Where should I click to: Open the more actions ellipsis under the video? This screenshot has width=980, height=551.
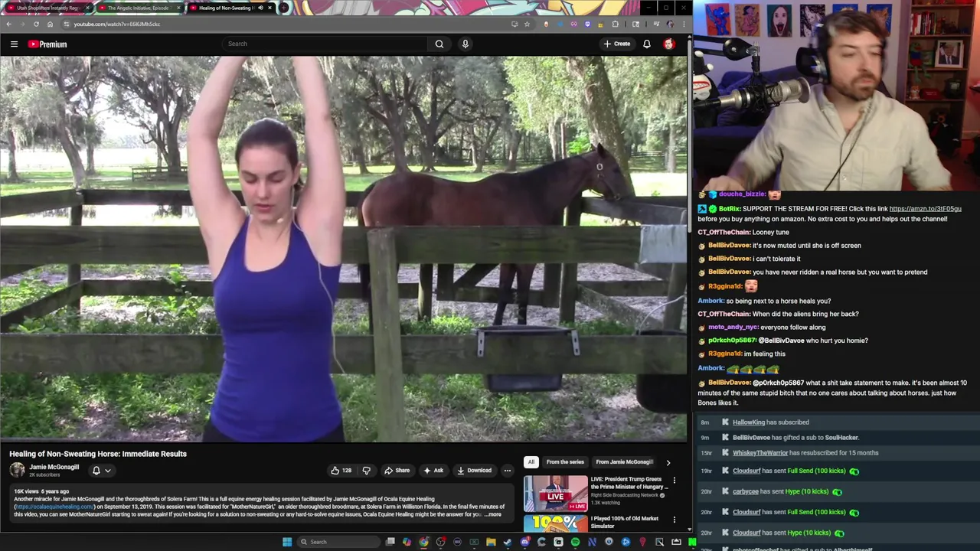(507, 471)
